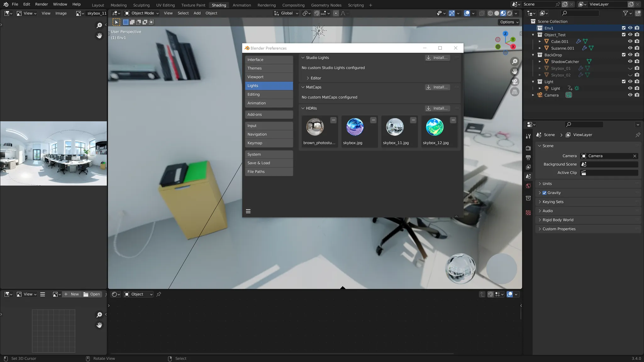The height and width of the screenshot is (362, 644).
Task: Click Install button for HDRIs
Action: pyautogui.click(x=437, y=108)
